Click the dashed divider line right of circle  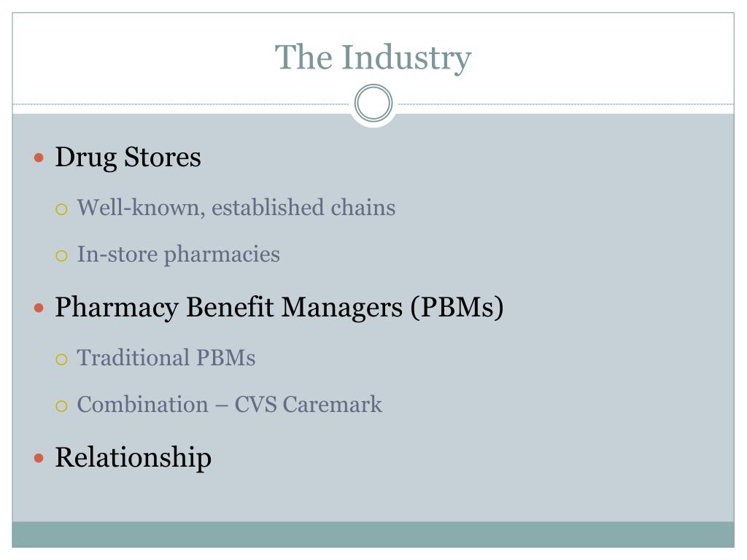tap(566, 104)
